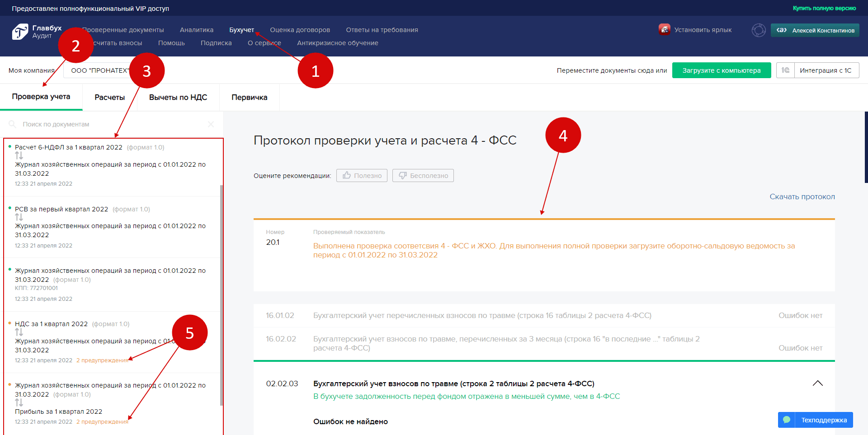Open 2 предупреждения on the НДС document
Screen dimensions: 868x435
click(102, 360)
